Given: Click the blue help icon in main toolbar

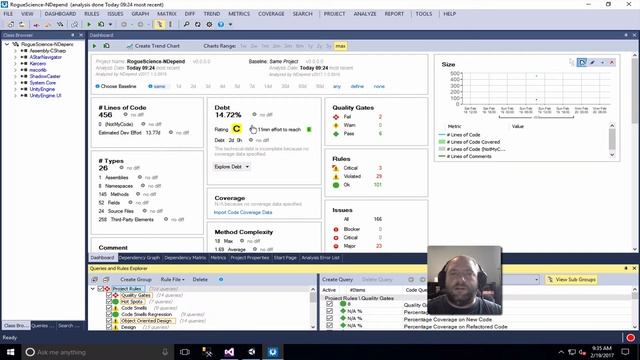Looking at the screenshot, I should 221,24.
